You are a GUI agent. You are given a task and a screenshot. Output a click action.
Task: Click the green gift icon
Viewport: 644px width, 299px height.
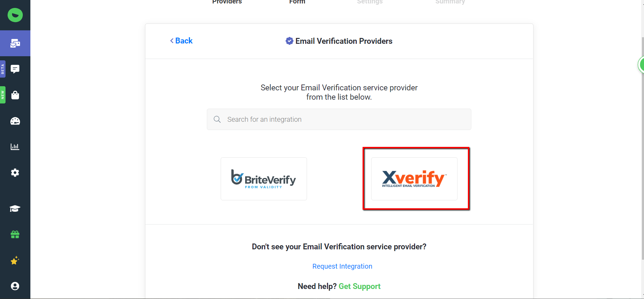tap(15, 235)
